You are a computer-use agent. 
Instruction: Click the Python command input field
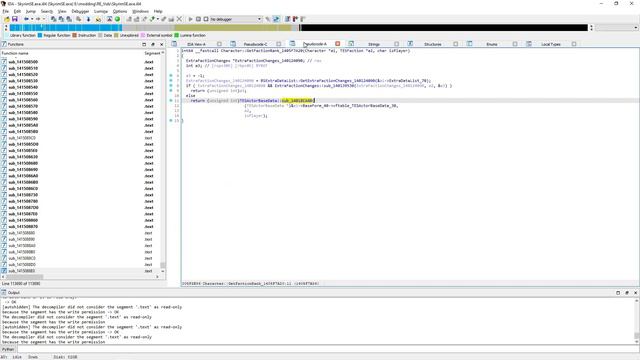(328, 349)
